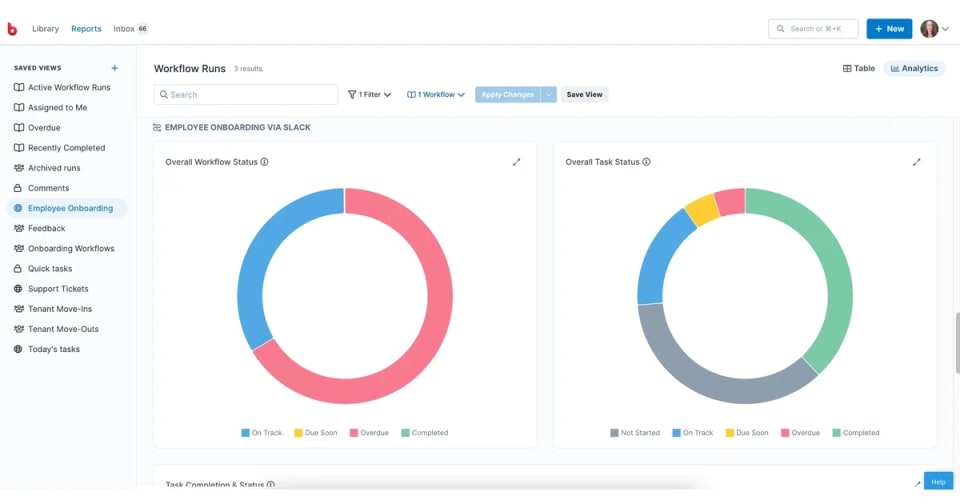
Task: Click the people icon beside Tenant Move-Ins
Action: (x=19, y=309)
